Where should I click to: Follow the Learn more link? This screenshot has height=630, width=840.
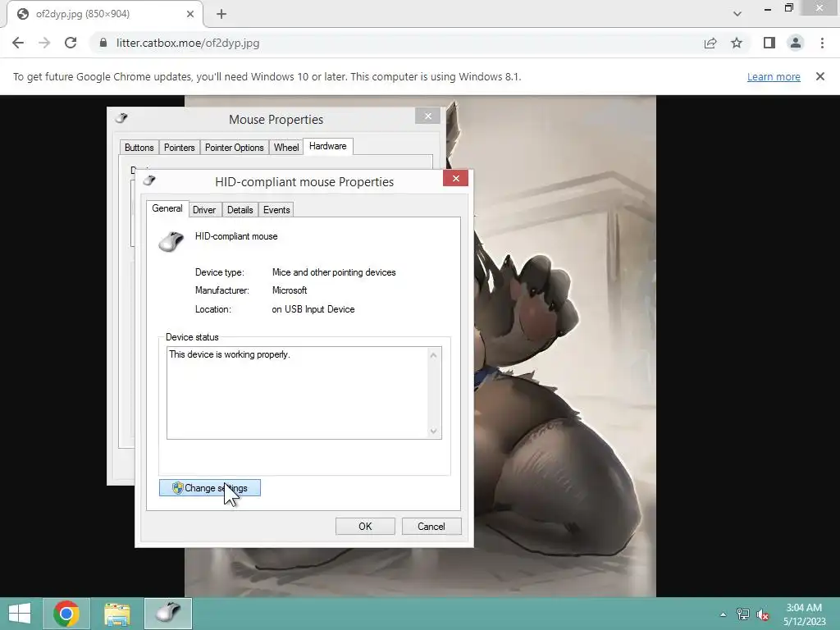[774, 76]
